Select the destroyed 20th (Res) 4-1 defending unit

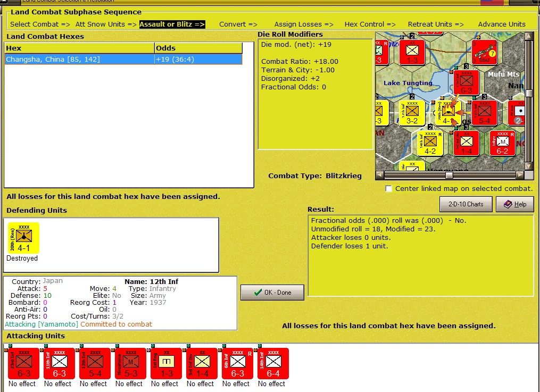coord(23,238)
